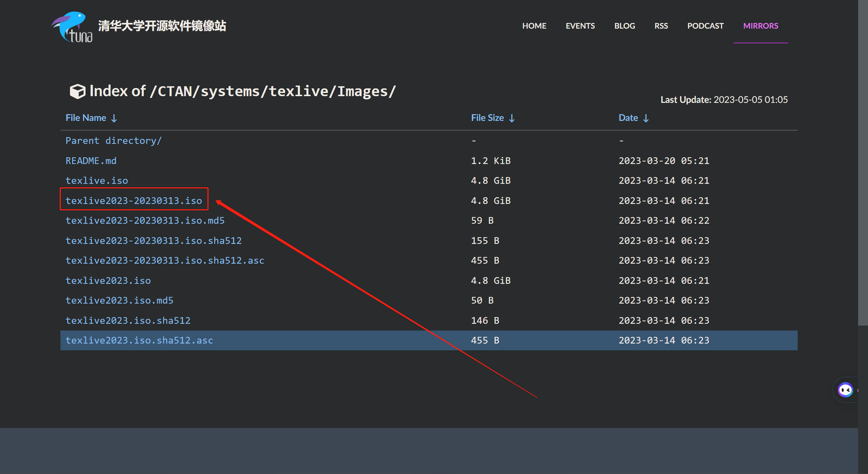Click date 2023-03-20 05:21 cell
868x474 pixels.
tap(664, 161)
